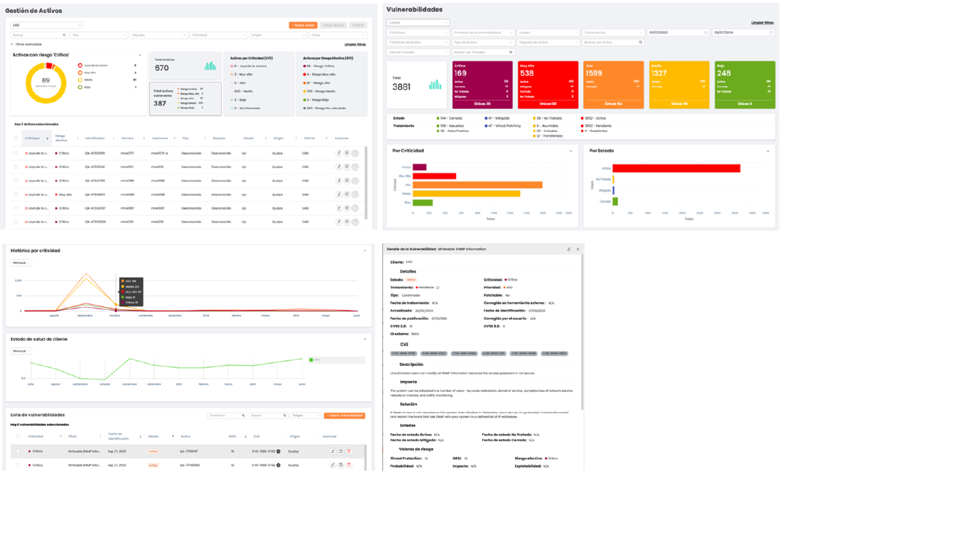The height and width of the screenshot is (551, 980).
Task: Click the ID externo input field
Action: pyautogui.click(x=227, y=415)
